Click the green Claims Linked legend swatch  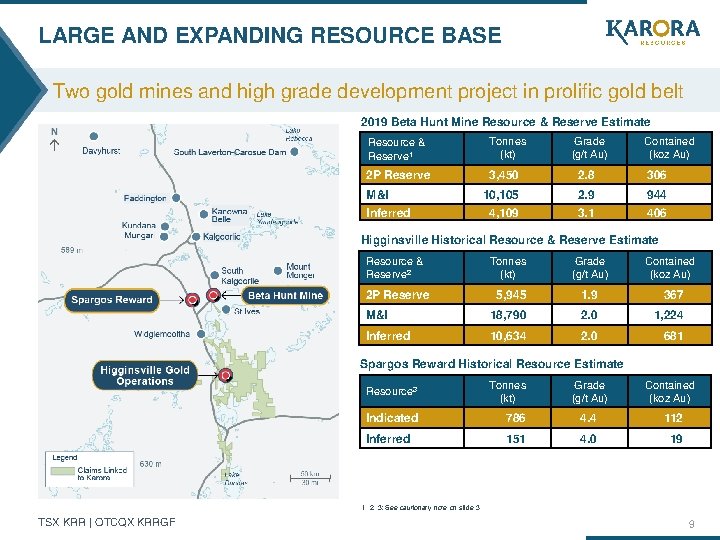(x=62, y=471)
